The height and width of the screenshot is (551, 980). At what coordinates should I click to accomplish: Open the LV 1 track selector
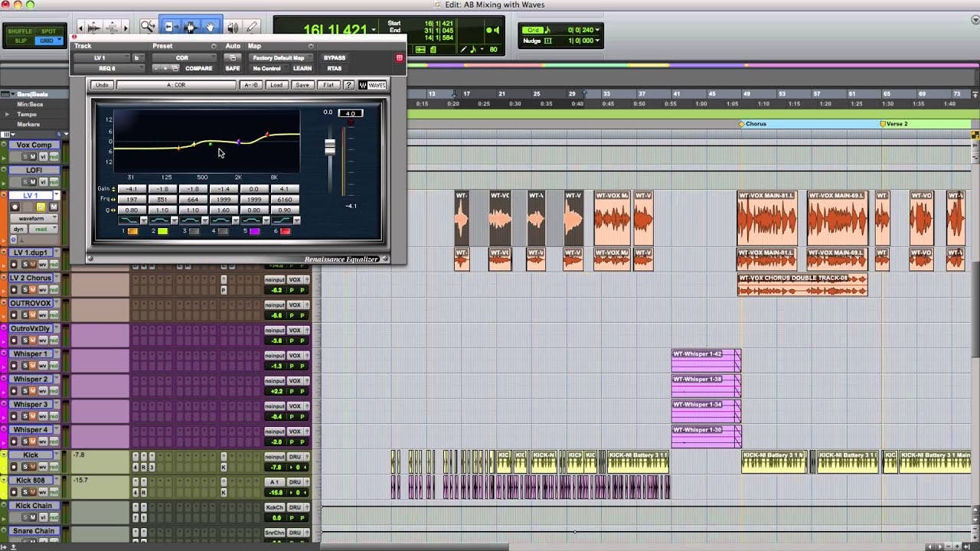100,57
